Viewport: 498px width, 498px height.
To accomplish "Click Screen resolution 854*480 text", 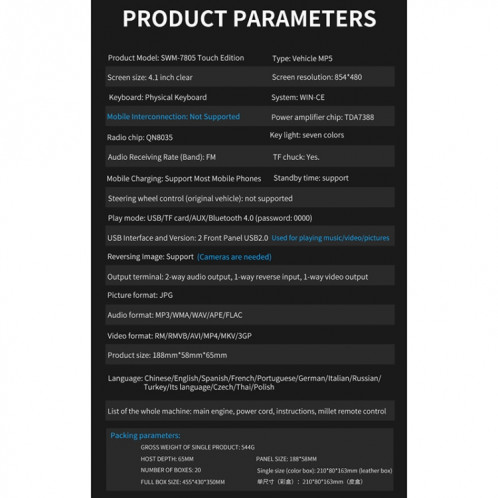I will 317,77.
